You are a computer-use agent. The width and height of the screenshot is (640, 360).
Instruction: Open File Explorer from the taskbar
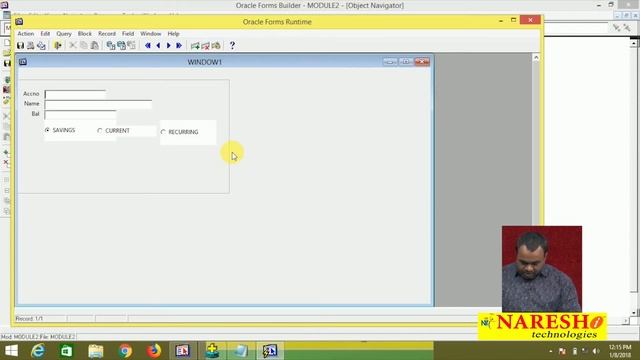click(x=96, y=351)
